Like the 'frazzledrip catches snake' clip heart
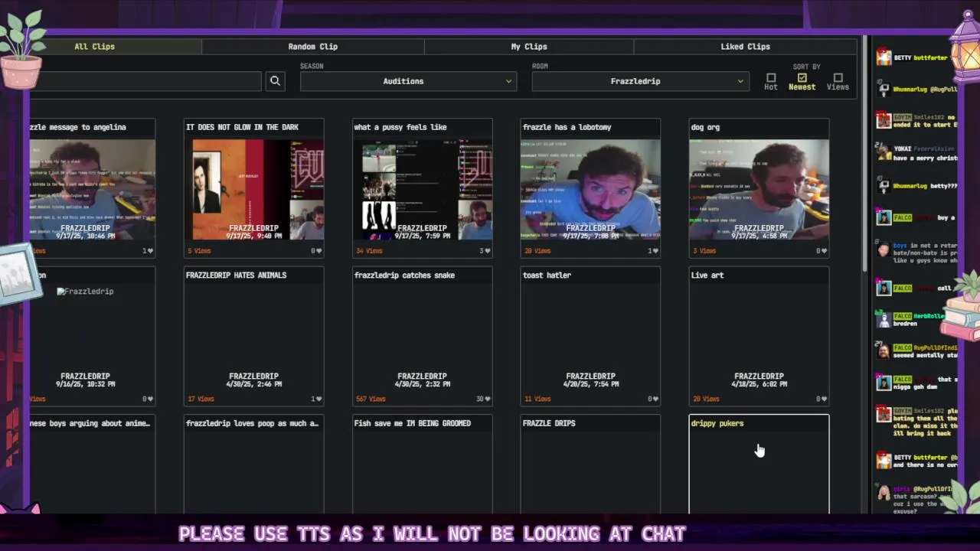Viewport: 980px width, 551px height. pyautogui.click(x=486, y=399)
